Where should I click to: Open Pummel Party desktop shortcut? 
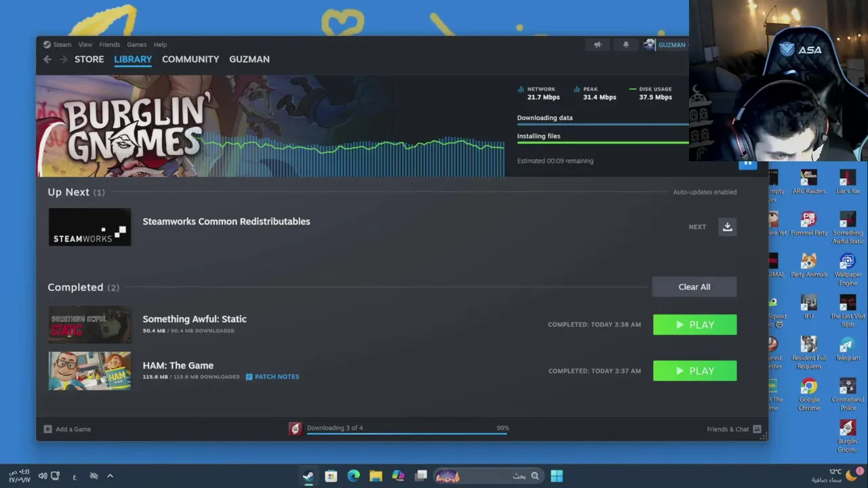click(x=809, y=224)
